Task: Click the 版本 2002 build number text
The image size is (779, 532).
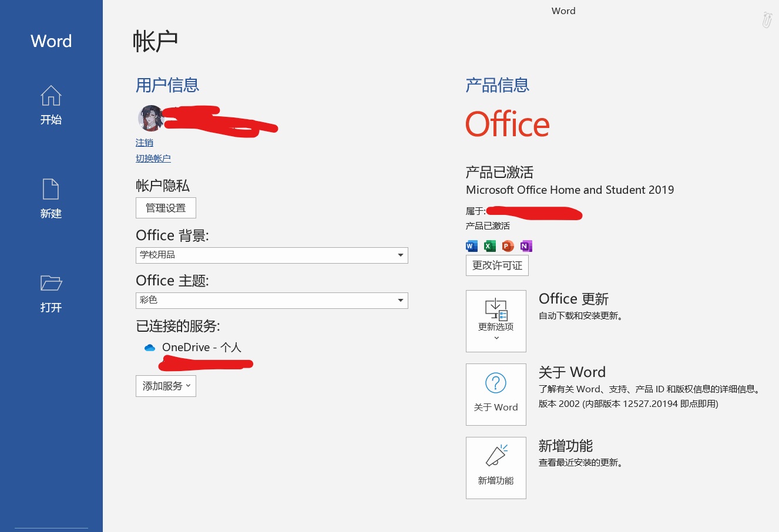Action: (x=629, y=404)
